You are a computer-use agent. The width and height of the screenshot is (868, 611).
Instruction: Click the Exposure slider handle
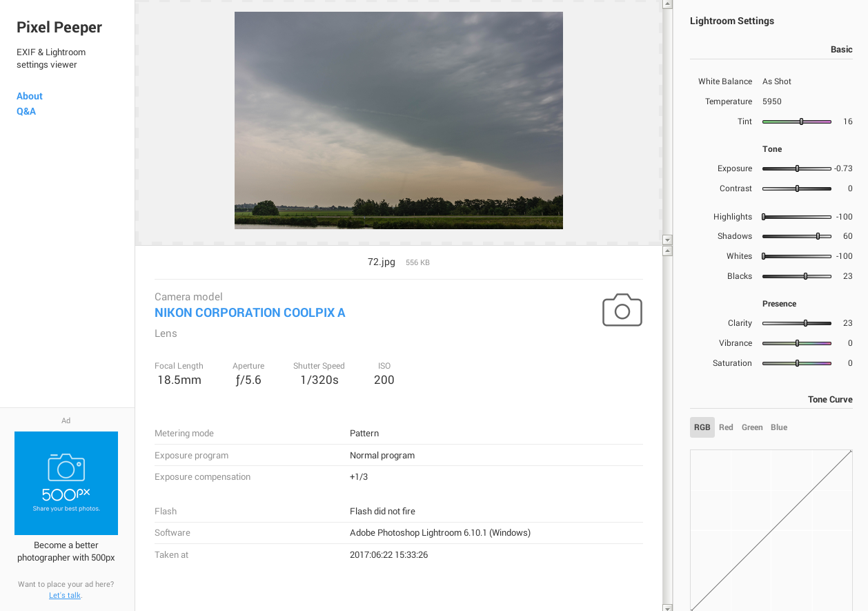797,168
